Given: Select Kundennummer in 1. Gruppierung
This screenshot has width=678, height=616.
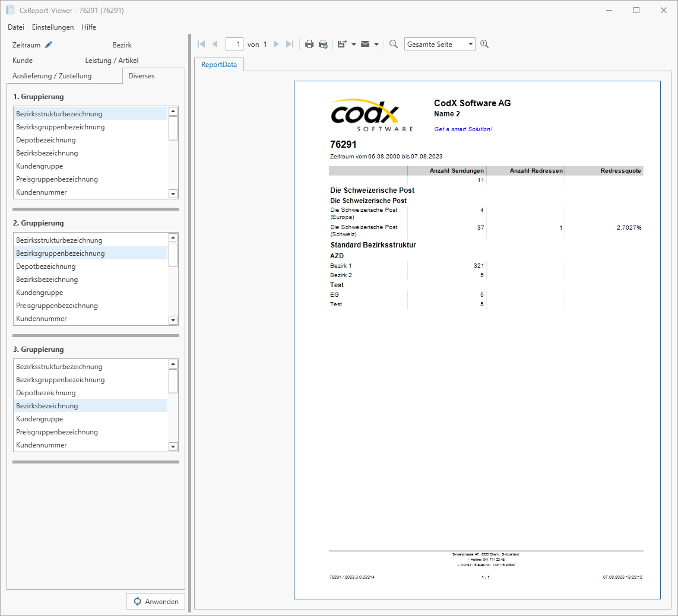Looking at the screenshot, I should [91, 192].
